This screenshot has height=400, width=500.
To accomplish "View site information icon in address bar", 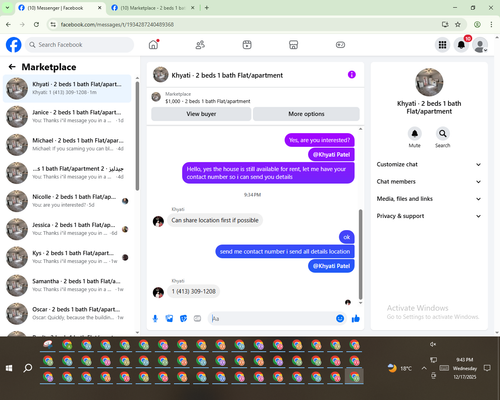I will pyautogui.click(x=53, y=24).
